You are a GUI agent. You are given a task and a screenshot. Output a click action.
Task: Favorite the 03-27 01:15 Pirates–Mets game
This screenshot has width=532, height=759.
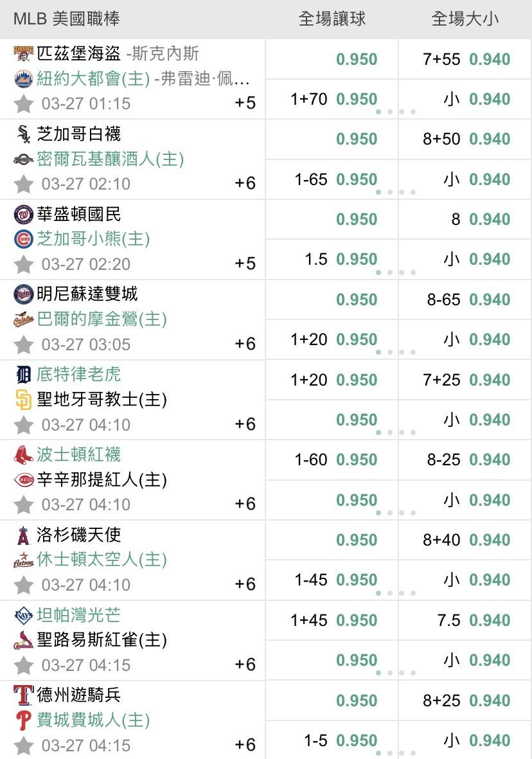click(x=24, y=103)
